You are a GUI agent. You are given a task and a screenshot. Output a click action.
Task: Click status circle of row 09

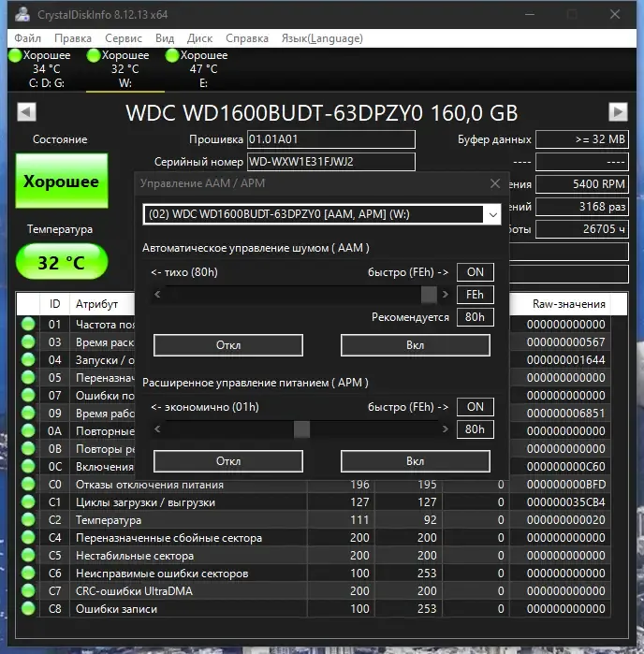tap(28, 413)
